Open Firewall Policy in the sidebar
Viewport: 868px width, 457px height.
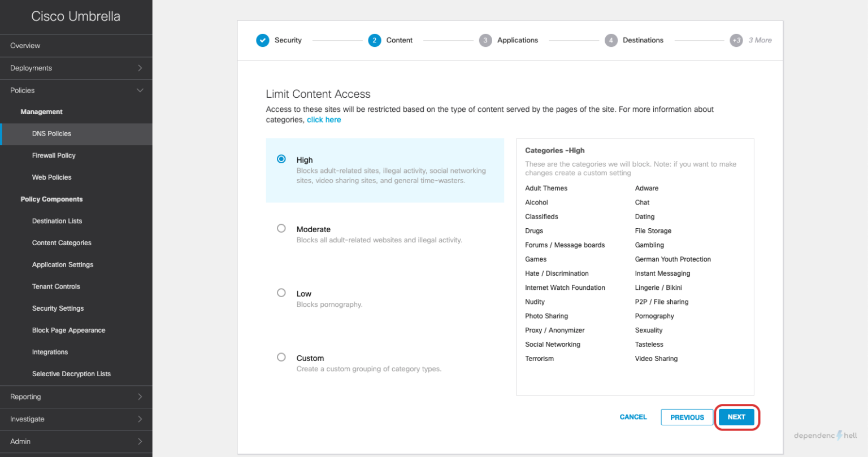coord(54,155)
